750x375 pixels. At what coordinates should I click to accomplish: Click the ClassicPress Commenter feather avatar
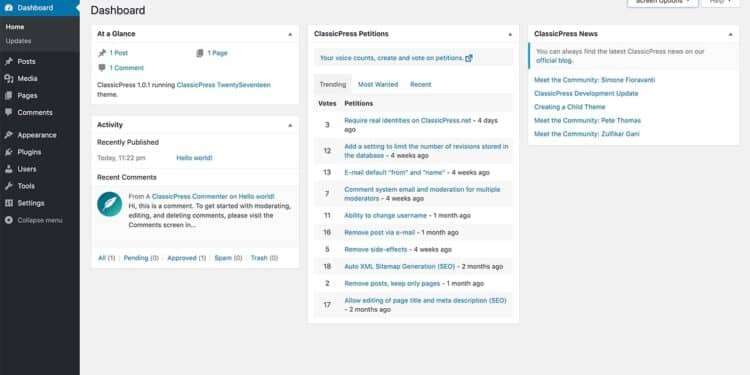pos(110,204)
